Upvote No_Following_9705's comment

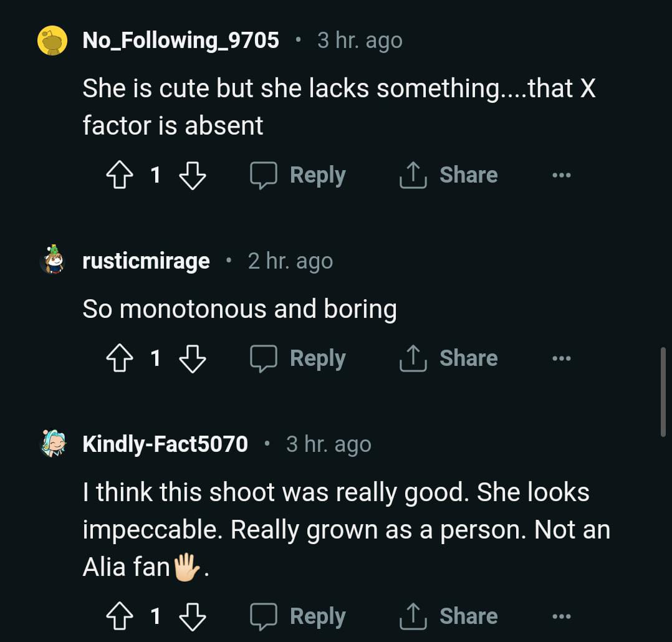(x=120, y=176)
